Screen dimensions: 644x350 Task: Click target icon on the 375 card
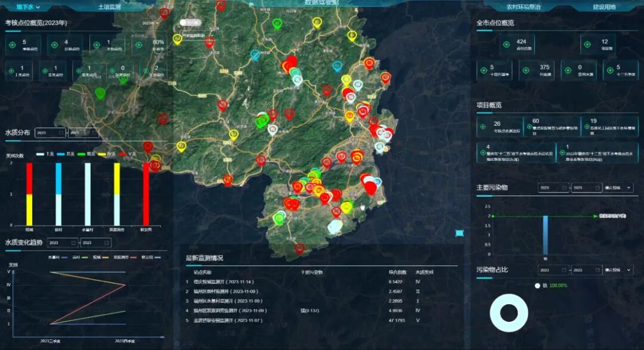coord(526,71)
